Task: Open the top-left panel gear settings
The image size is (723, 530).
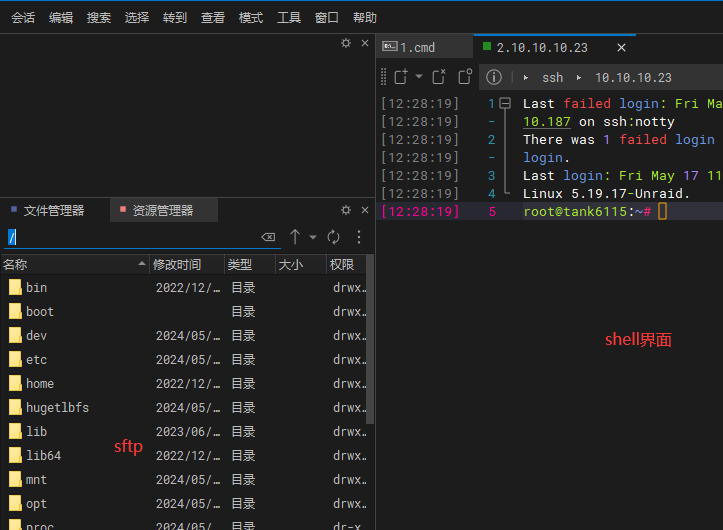Action: [x=346, y=43]
